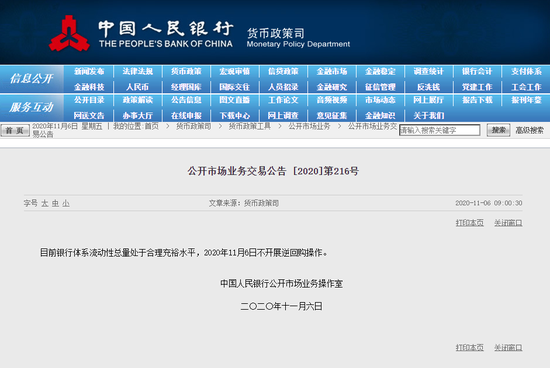The width and height of the screenshot is (550, 368).
Task: Click the signature 中国人民银行公开市场业务操作室
Action: pos(281,283)
